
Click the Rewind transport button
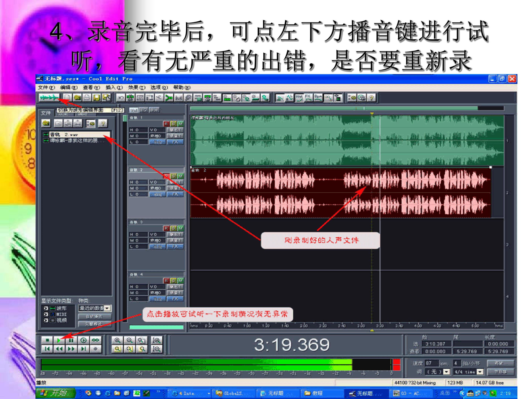(x=59, y=349)
